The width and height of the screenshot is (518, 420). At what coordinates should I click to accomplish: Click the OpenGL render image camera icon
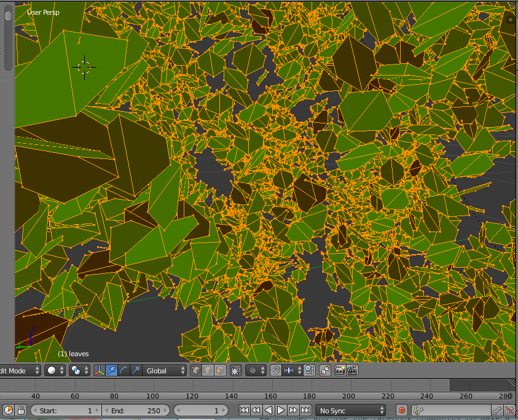point(340,370)
